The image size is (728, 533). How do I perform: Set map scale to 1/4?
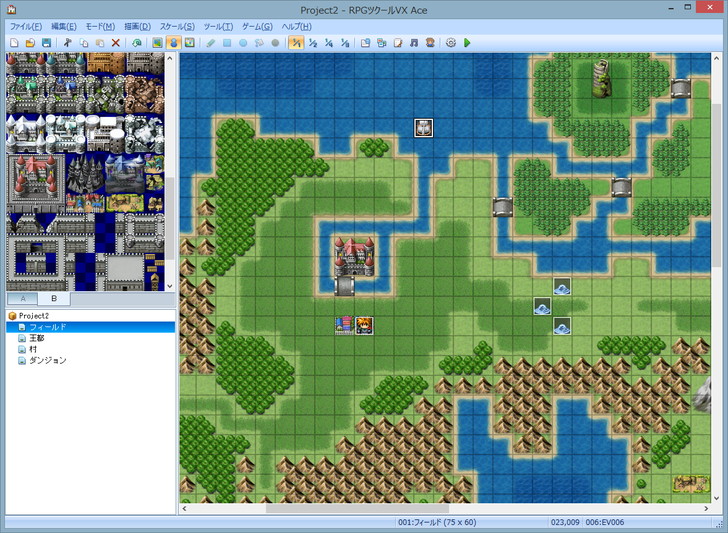pos(329,43)
